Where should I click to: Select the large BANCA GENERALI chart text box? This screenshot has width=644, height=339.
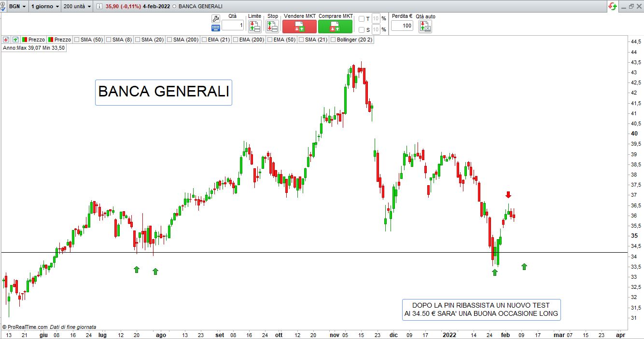[x=164, y=92]
